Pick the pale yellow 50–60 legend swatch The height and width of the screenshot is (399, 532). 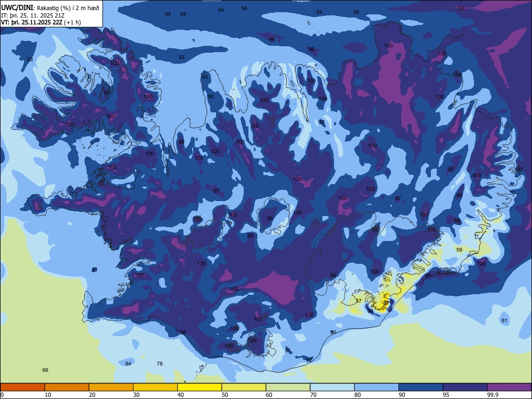click(244, 387)
